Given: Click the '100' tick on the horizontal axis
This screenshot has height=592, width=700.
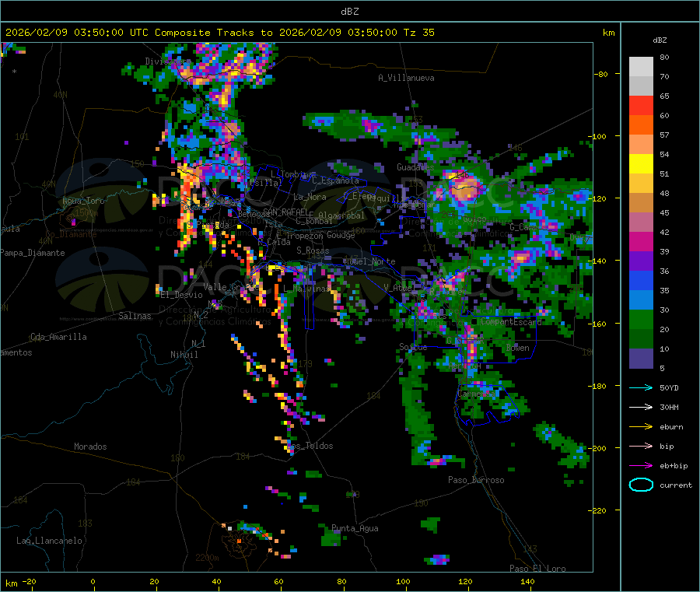Looking at the screenshot, I should coord(403,581).
